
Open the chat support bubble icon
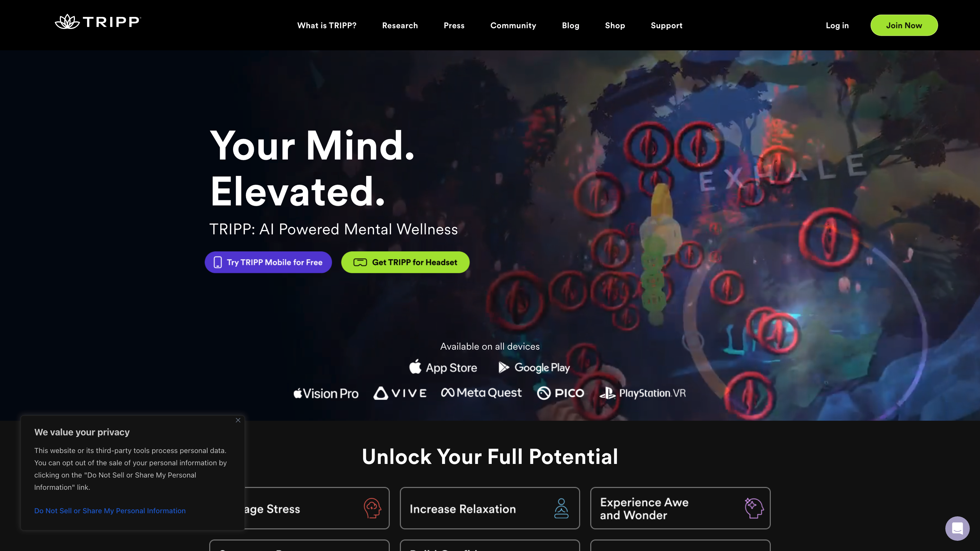(957, 528)
